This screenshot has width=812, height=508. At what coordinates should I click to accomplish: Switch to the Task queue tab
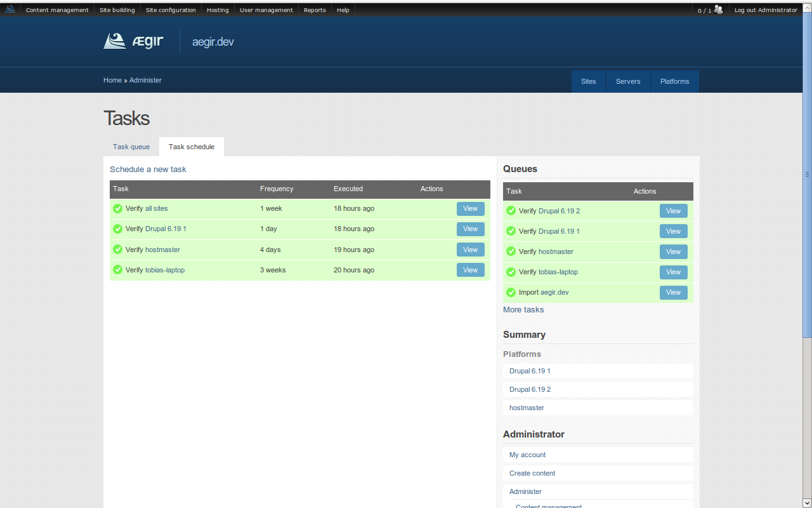point(131,147)
